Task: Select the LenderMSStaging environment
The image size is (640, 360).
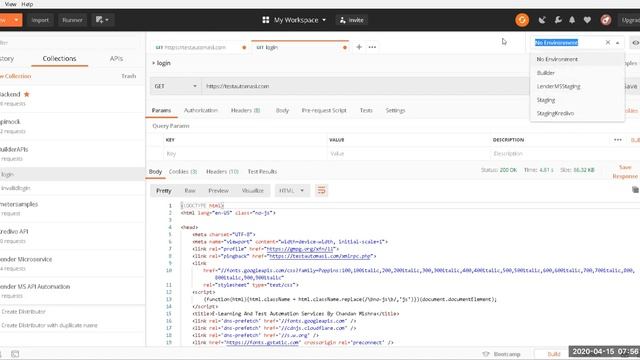Action: [577, 86]
